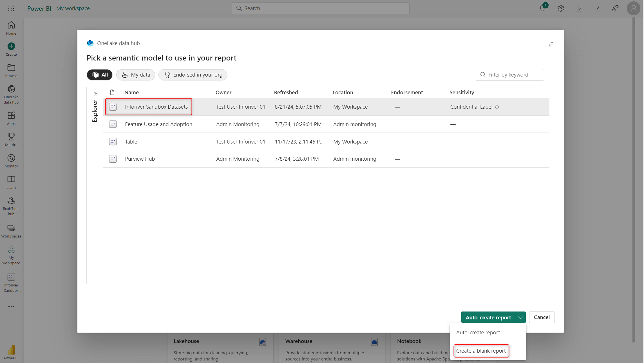This screenshot has height=363, width=644.
Task: Click semantic model icon of Purview Hub
Action: point(113,159)
